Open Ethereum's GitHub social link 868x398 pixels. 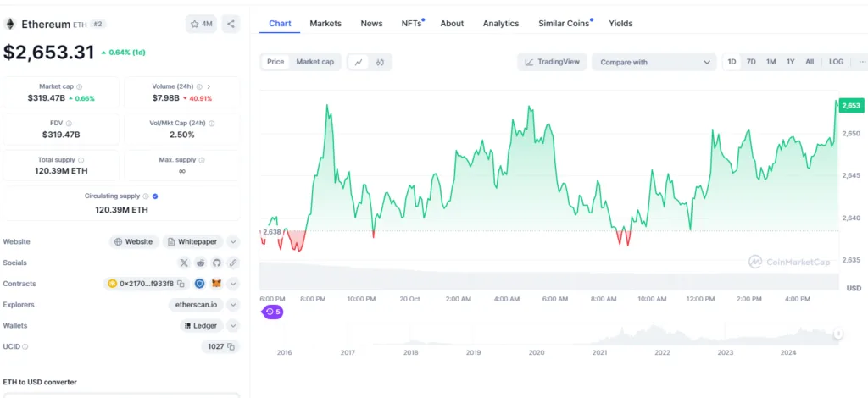(x=216, y=263)
